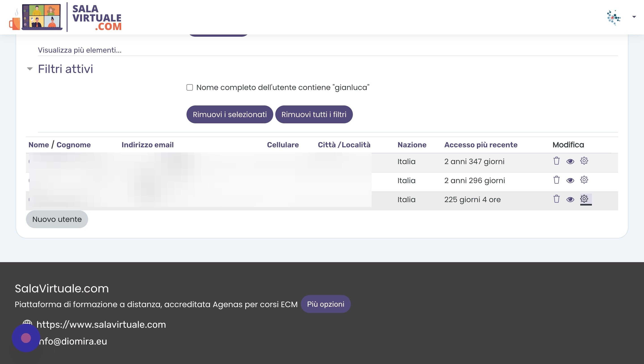Screen dimensions: 644x364
Task: Click the Nuovo utente button
Action: (x=57, y=219)
